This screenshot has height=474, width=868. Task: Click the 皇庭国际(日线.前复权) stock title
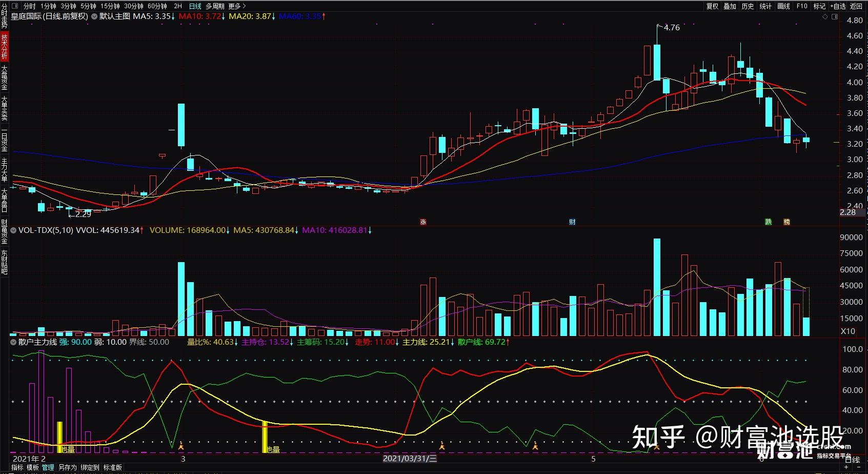tap(50, 16)
